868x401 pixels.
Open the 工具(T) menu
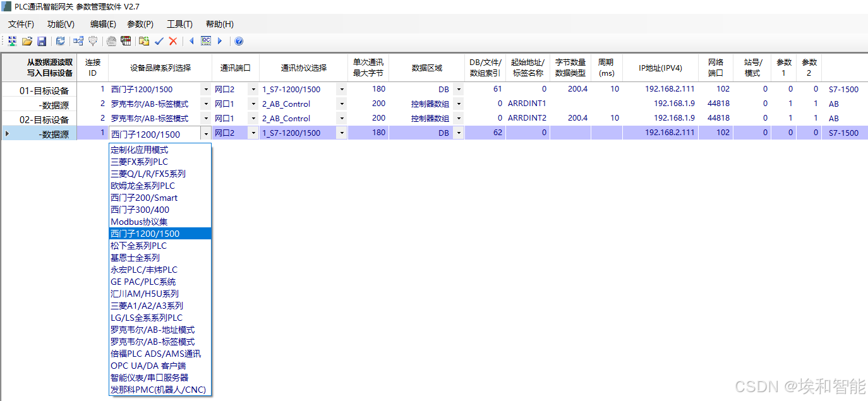coord(179,24)
